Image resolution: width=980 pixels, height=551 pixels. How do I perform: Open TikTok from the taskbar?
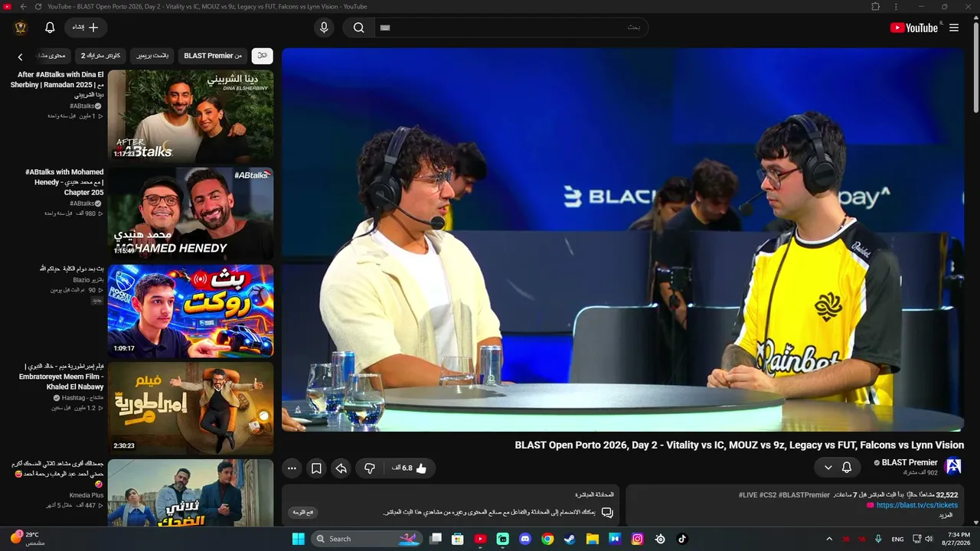click(x=682, y=539)
